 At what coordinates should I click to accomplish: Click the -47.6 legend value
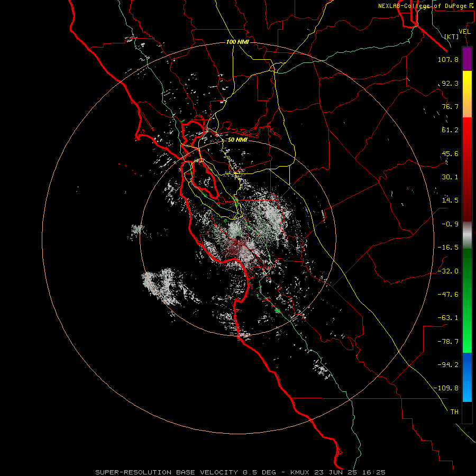[448, 295]
